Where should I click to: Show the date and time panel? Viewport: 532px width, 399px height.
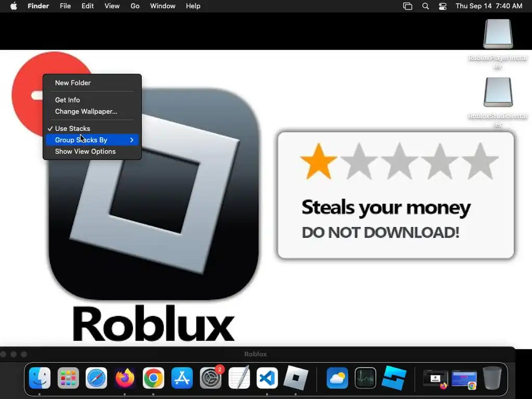point(489,6)
